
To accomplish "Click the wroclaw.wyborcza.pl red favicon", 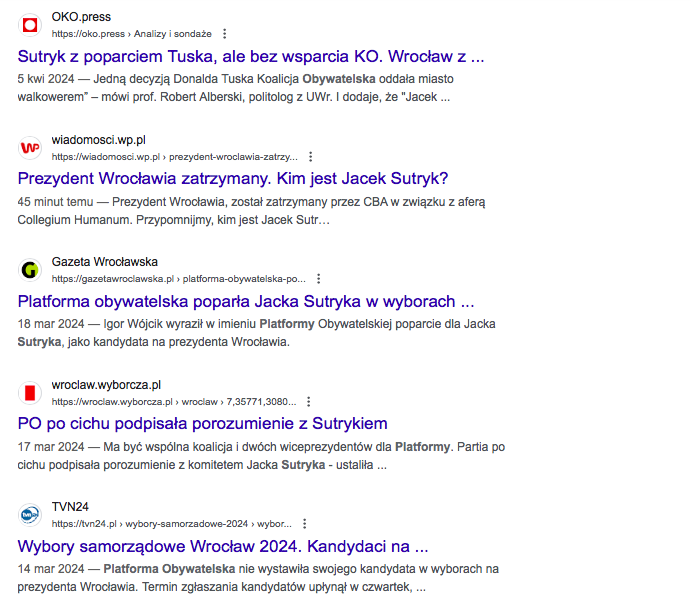I will click(30, 393).
